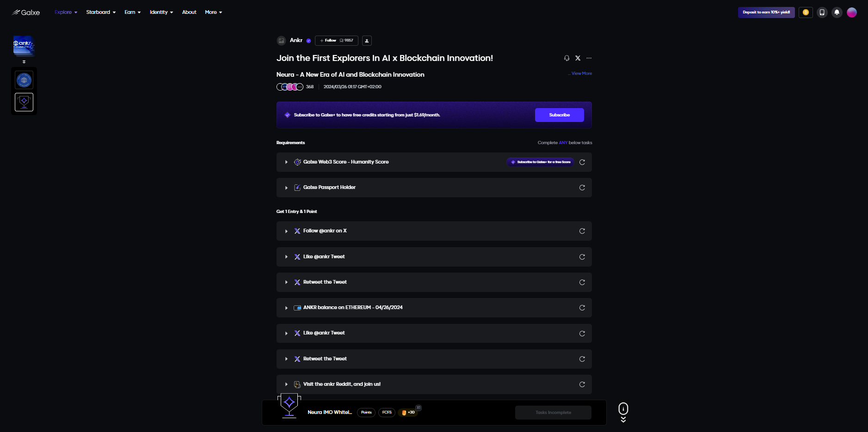Open the Explore dropdown menu
Screen dimensions: 868x432
click(66, 12)
